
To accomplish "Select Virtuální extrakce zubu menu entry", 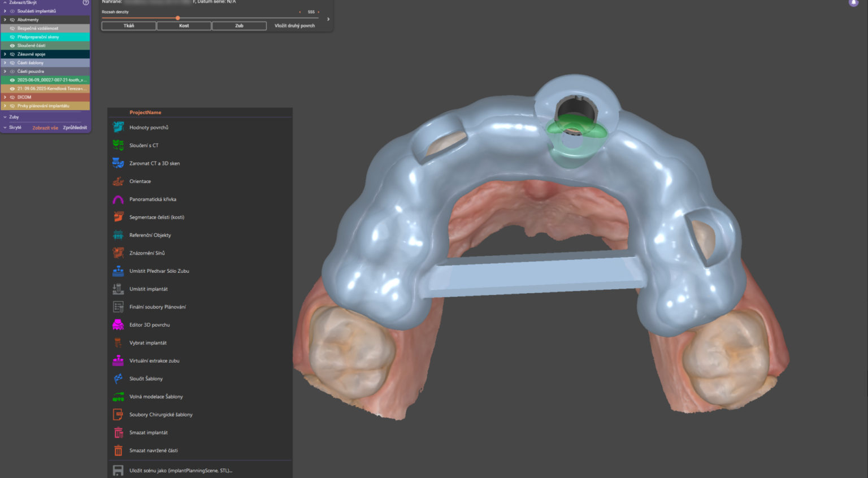I will (154, 360).
